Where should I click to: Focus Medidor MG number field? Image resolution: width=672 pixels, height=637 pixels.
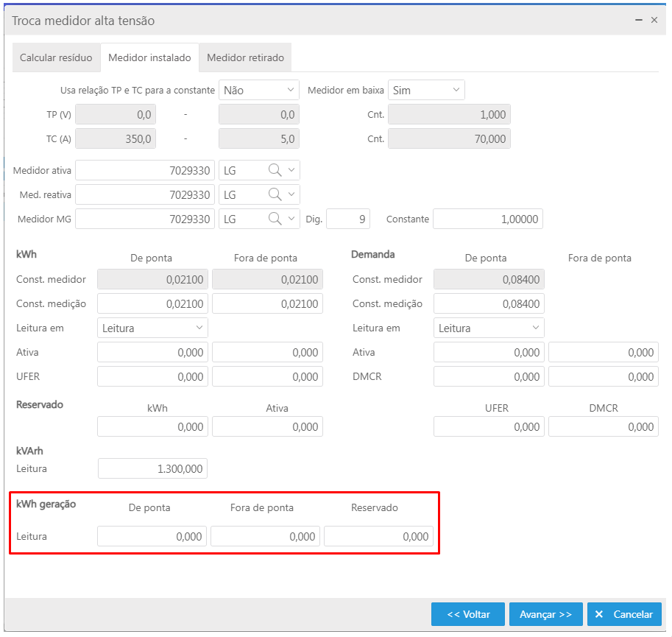145,219
